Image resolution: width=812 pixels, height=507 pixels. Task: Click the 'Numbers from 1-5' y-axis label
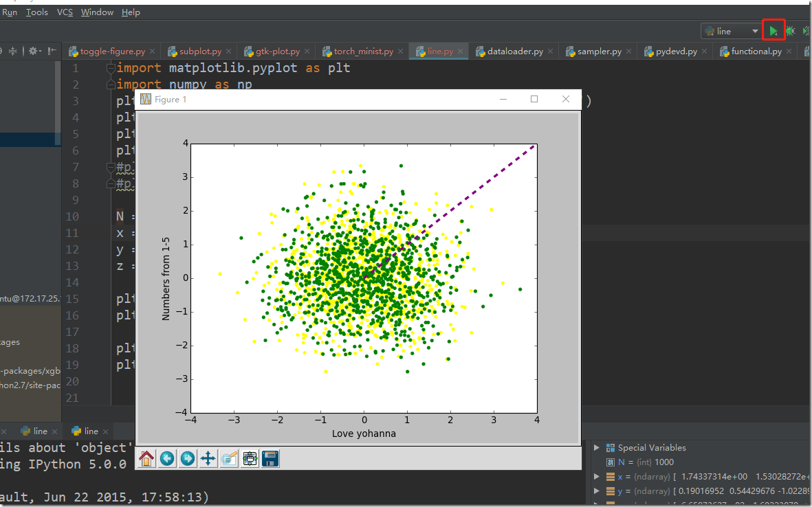pyautogui.click(x=166, y=279)
